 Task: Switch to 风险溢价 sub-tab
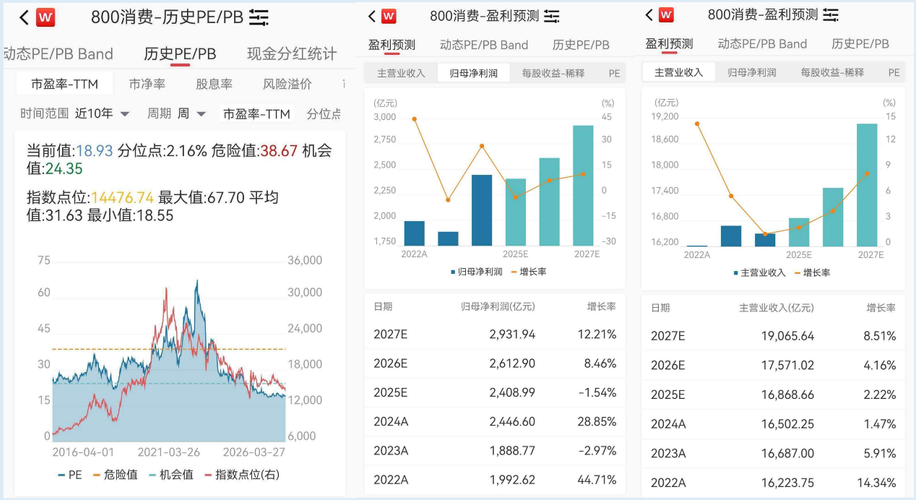click(x=287, y=84)
